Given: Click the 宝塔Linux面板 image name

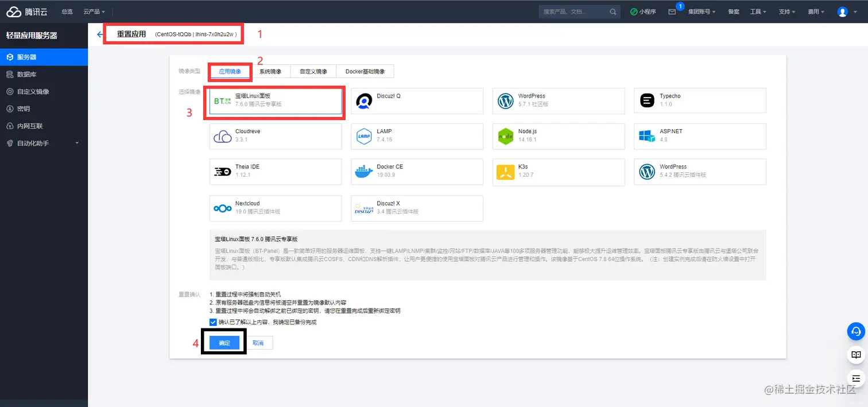Looking at the screenshot, I should tap(253, 96).
